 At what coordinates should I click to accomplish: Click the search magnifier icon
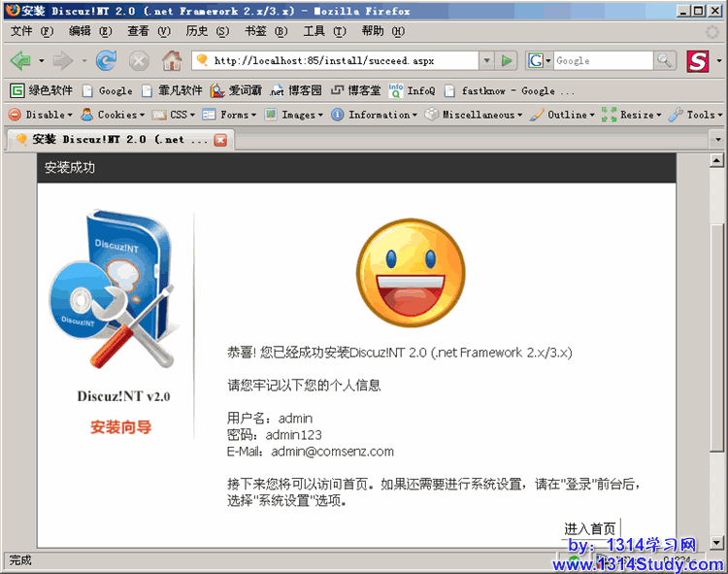point(665,60)
